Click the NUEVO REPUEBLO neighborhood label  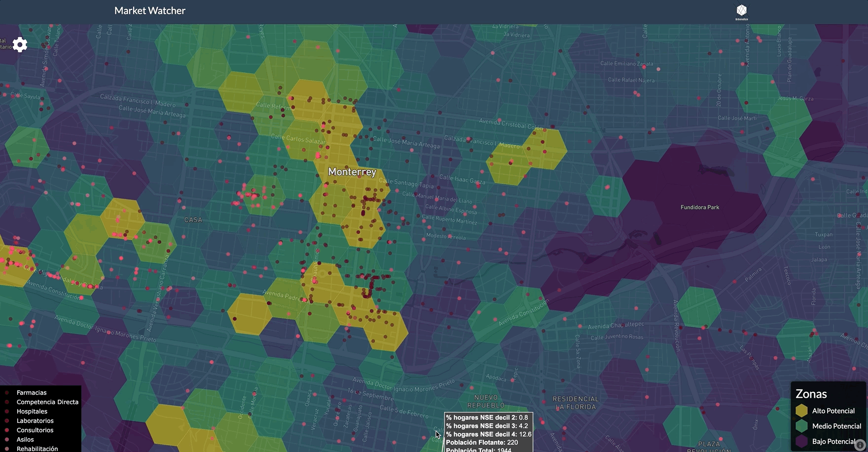click(486, 401)
